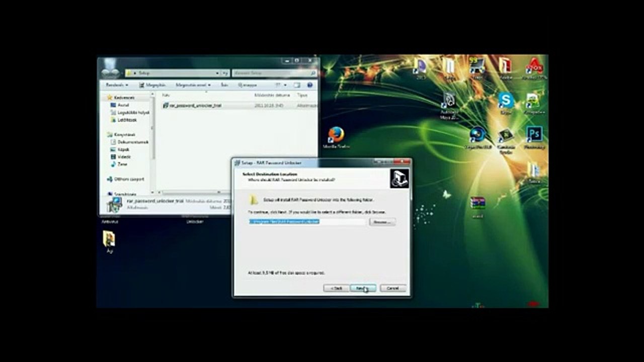Expand the Megosztás ezzel dropdown menu

pos(193,85)
